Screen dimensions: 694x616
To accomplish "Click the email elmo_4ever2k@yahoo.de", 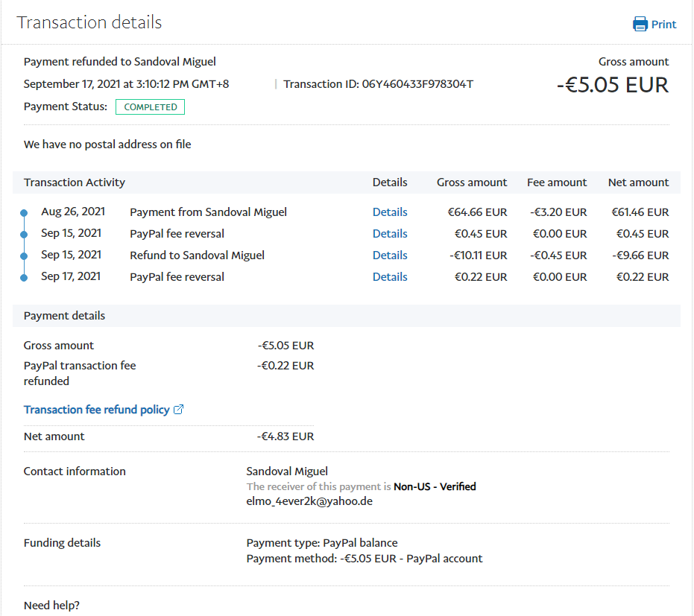I will pos(309,501).
